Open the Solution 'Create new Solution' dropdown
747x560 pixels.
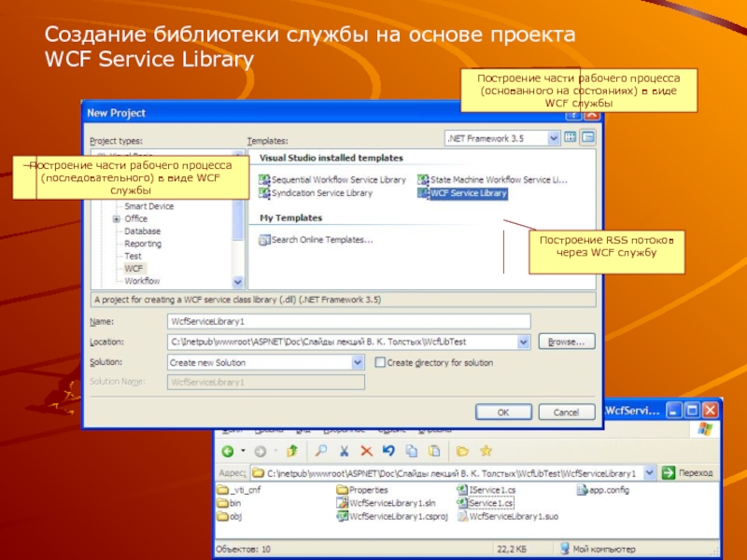click(358, 362)
